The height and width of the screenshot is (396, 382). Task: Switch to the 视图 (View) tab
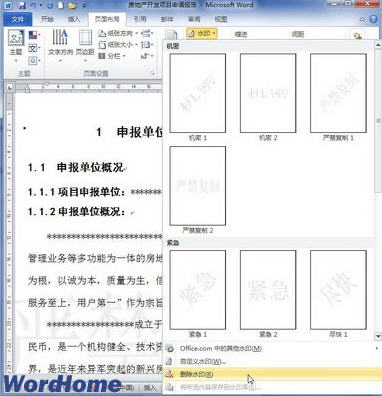pos(221,19)
